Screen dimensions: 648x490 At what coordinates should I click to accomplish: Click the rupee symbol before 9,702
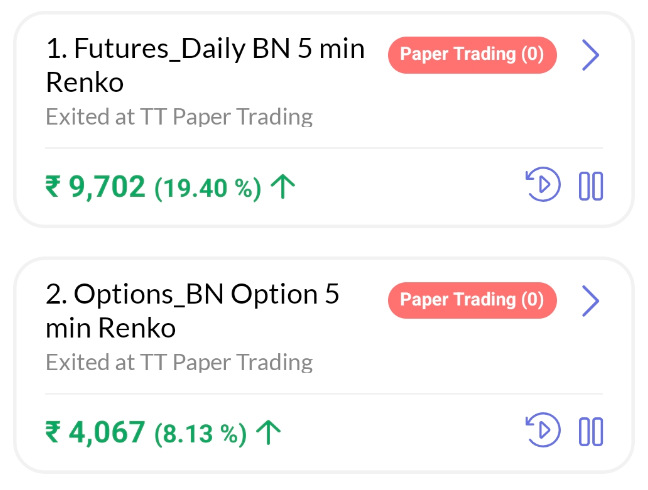53,187
